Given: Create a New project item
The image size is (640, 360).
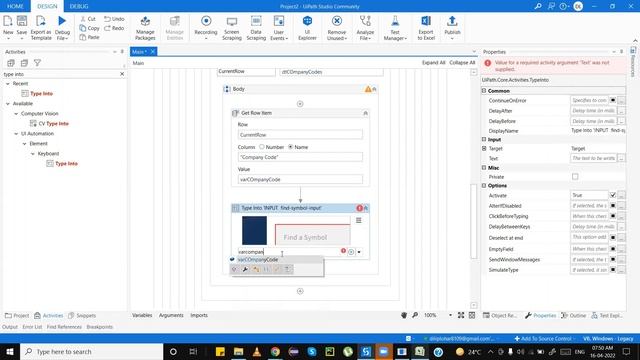Looking at the screenshot, I should pyautogui.click(x=8, y=27).
